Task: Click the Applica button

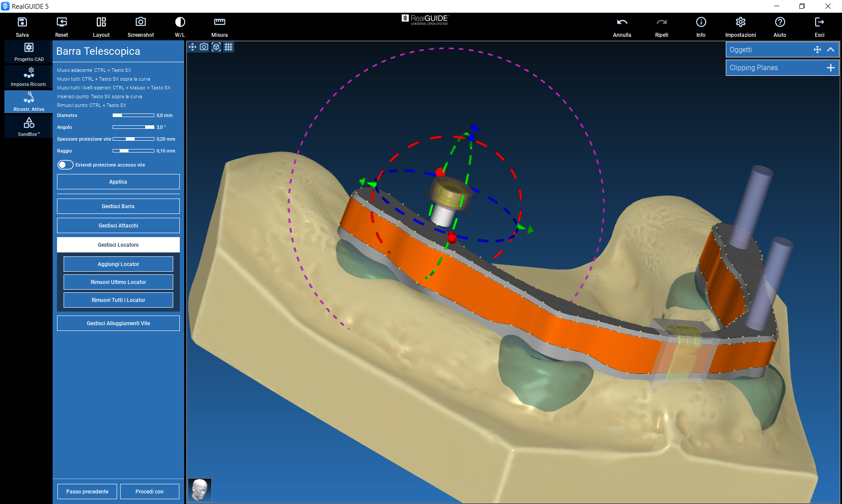Action: [x=118, y=182]
